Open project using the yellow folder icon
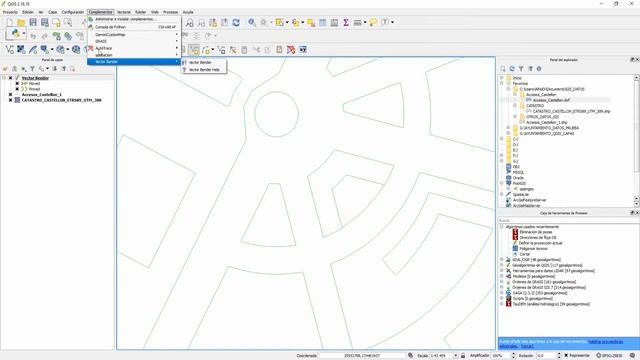Screen dimensions: 640x360 pyautogui.click(x=21, y=23)
